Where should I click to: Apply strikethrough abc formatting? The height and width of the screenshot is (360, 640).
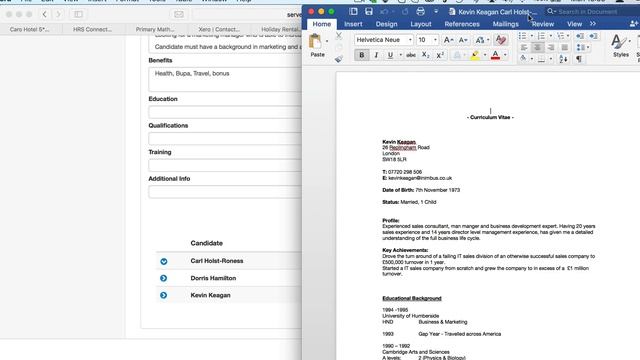[x=411, y=55]
